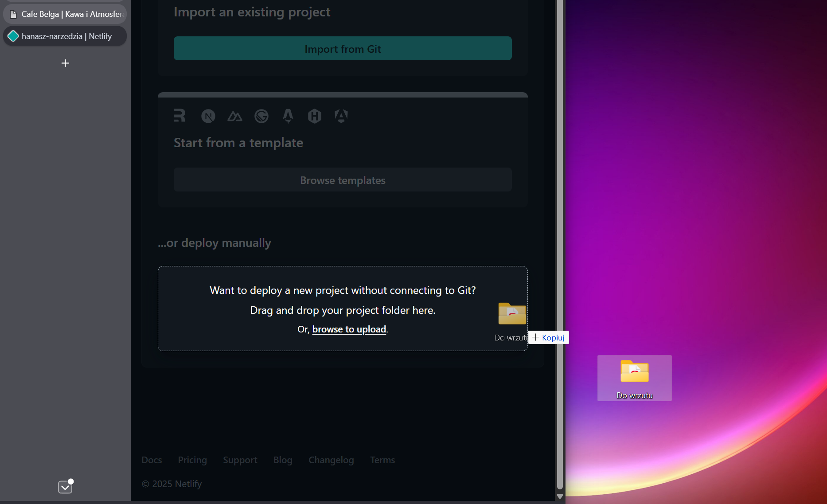Open the browse to upload link
Image resolution: width=827 pixels, height=504 pixels.
[x=349, y=329]
